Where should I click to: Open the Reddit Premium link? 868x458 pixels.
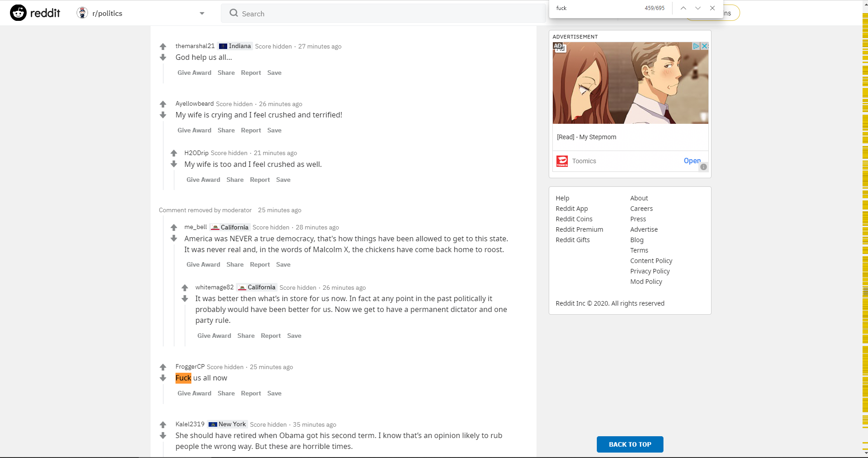point(579,229)
